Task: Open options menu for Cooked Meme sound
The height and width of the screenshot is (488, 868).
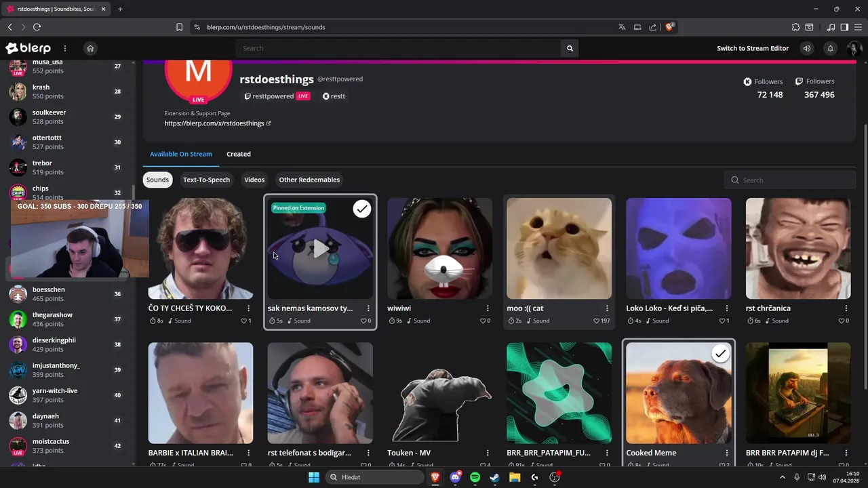Action: pyautogui.click(x=726, y=453)
